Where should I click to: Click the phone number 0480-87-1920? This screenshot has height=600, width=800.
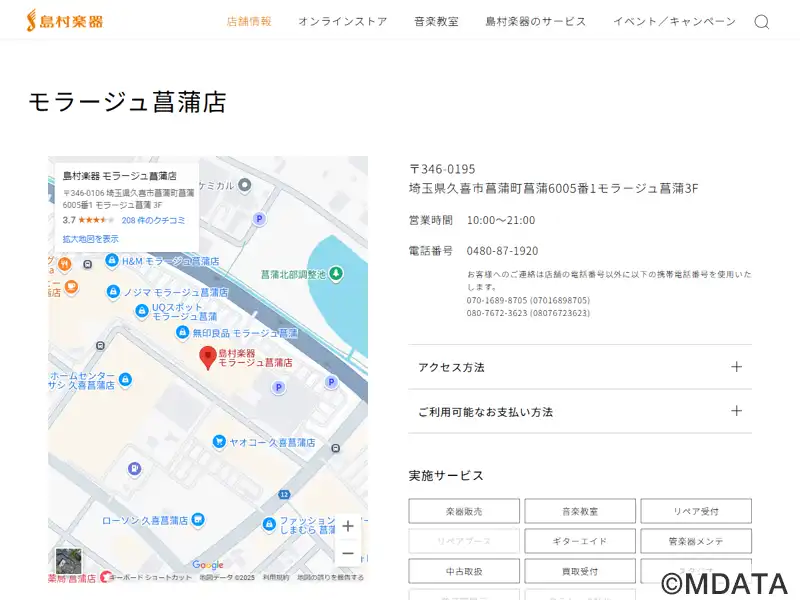click(x=502, y=251)
